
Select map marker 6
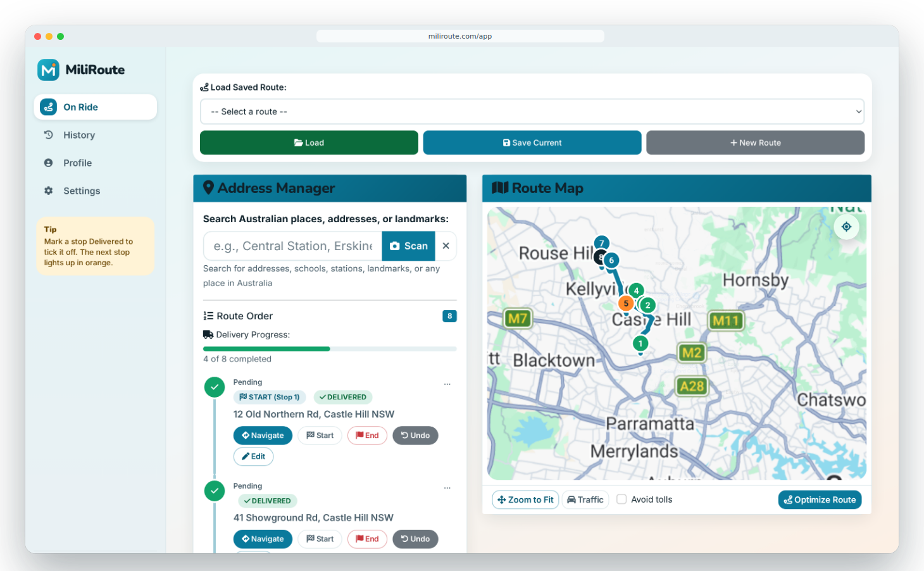click(611, 260)
